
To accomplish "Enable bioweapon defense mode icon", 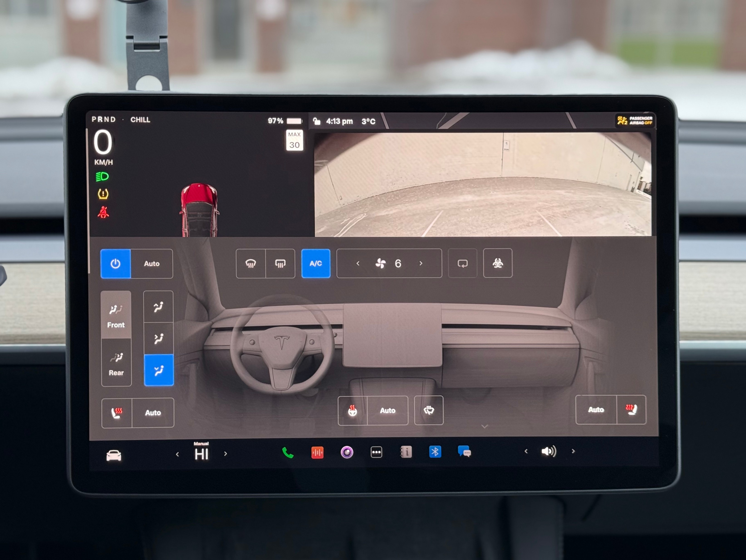I will [x=497, y=263].
